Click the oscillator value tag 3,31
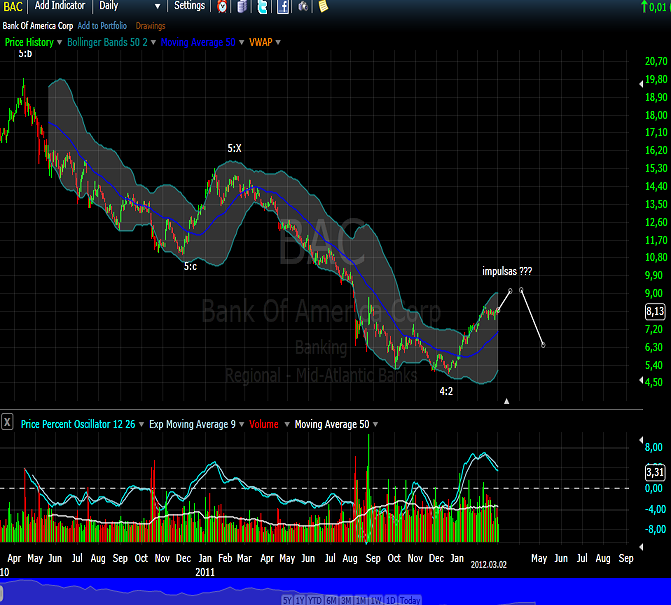671x605 pixels. (x=655, y=472)
